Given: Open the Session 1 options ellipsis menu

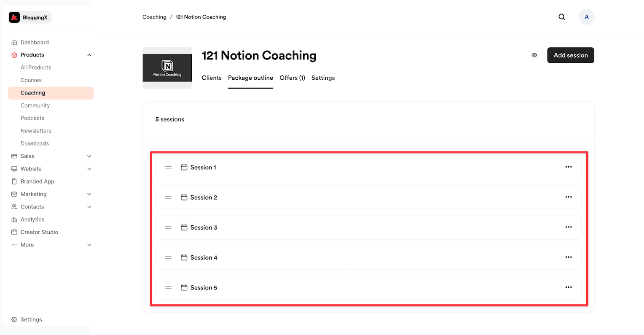Looking at the screenshot, I should [x=569, y=167].
